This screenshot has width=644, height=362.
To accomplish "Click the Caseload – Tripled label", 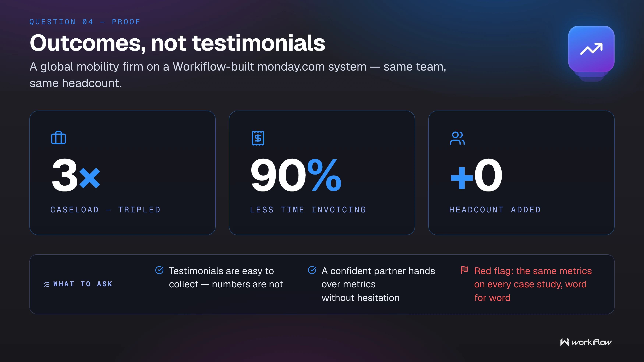I will click(105, 210).
